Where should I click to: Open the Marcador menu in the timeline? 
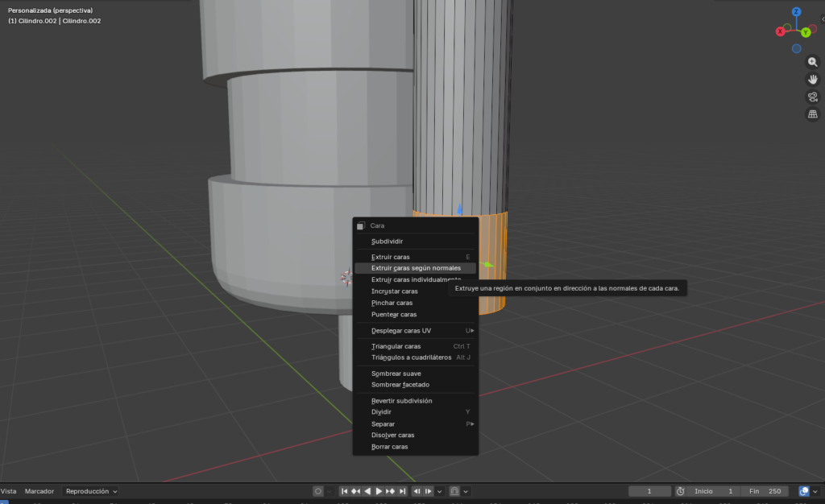click(x=39, y=491)
